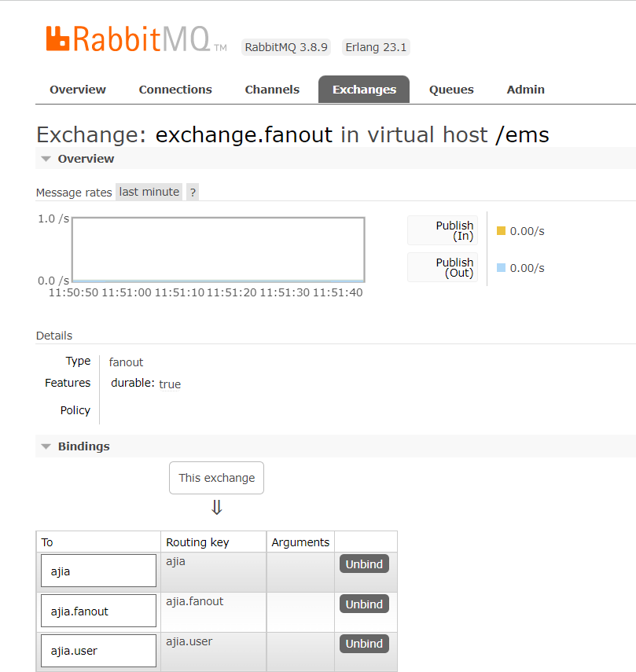Unbind the ajia.fanout queue
This screenshot has height=672, width=636.
364,604
